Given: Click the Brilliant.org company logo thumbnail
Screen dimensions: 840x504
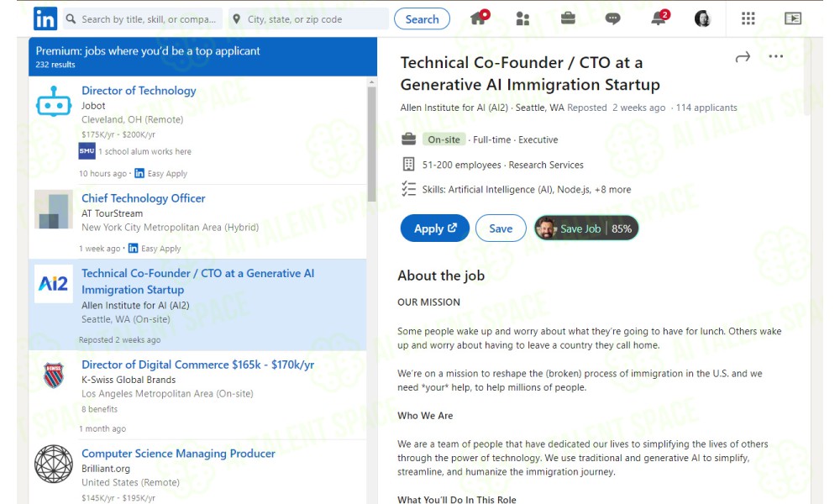Looking at the screenshot, I should point(54,464).
